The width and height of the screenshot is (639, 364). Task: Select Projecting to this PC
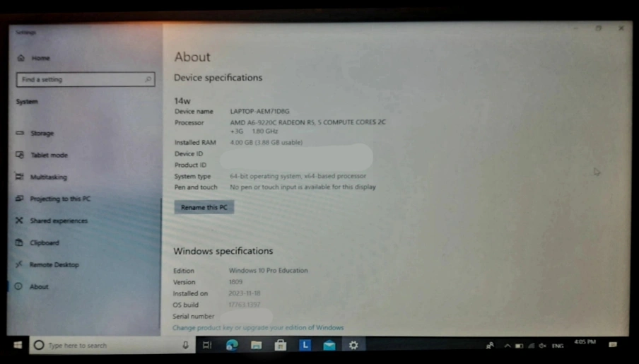59,199
